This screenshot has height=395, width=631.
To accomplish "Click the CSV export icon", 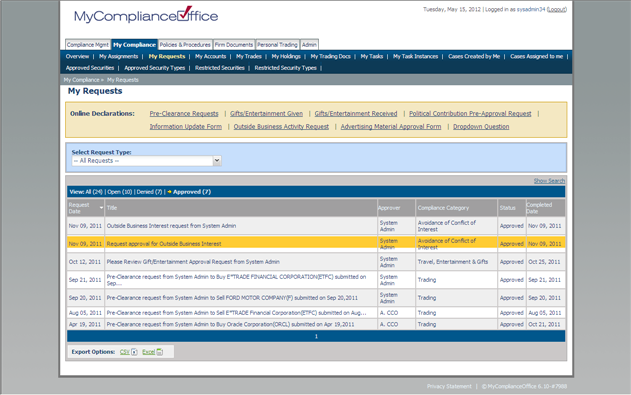I will (x=134, y=352).
